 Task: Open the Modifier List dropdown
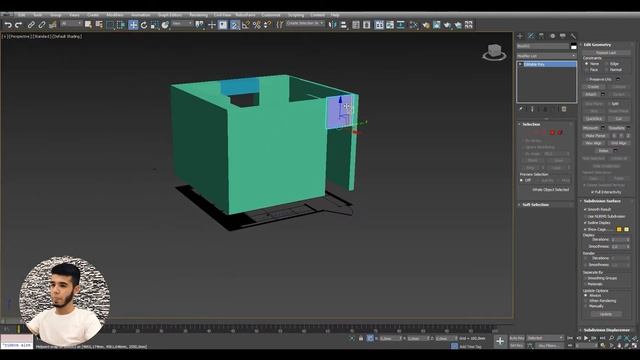(546, 56)
